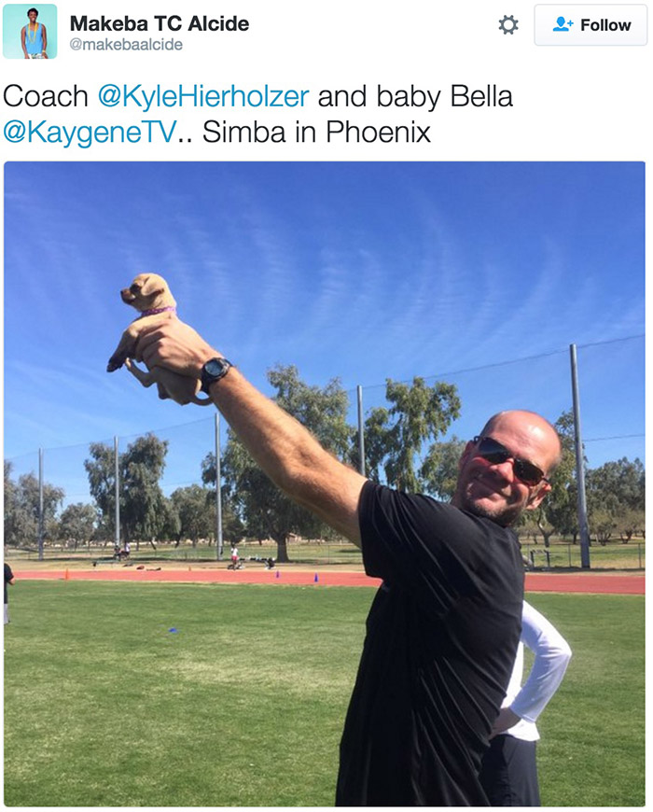Click the Makeba TC Alcide display name
Viewport: 653px width, 812px height.
[160, 23]
